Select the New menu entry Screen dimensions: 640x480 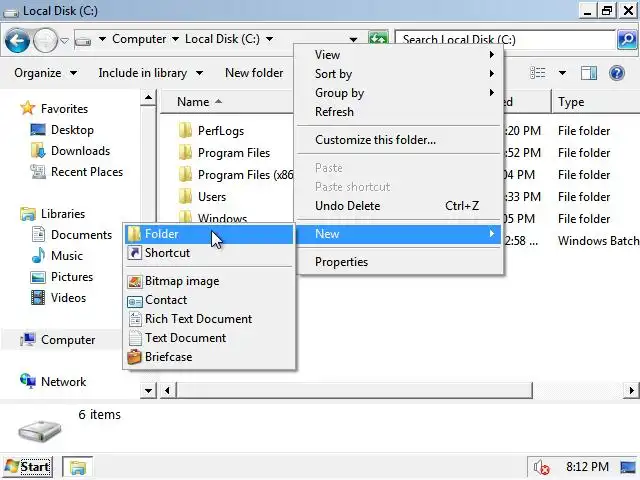(x=399, y=234)
